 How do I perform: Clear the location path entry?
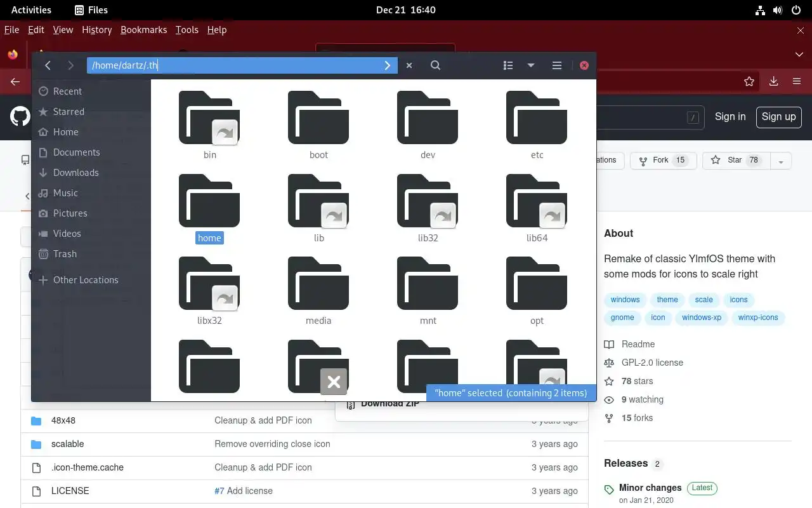pos(409,65)
